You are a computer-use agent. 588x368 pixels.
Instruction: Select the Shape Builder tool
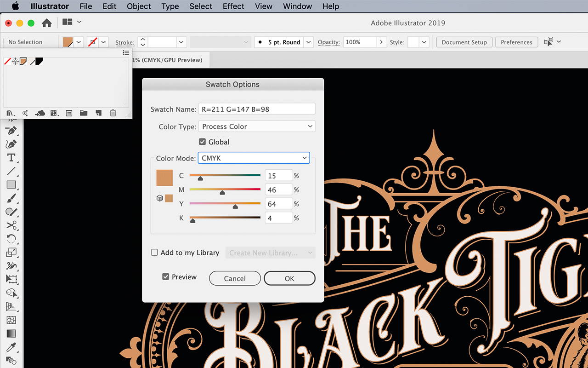(11, 293)
